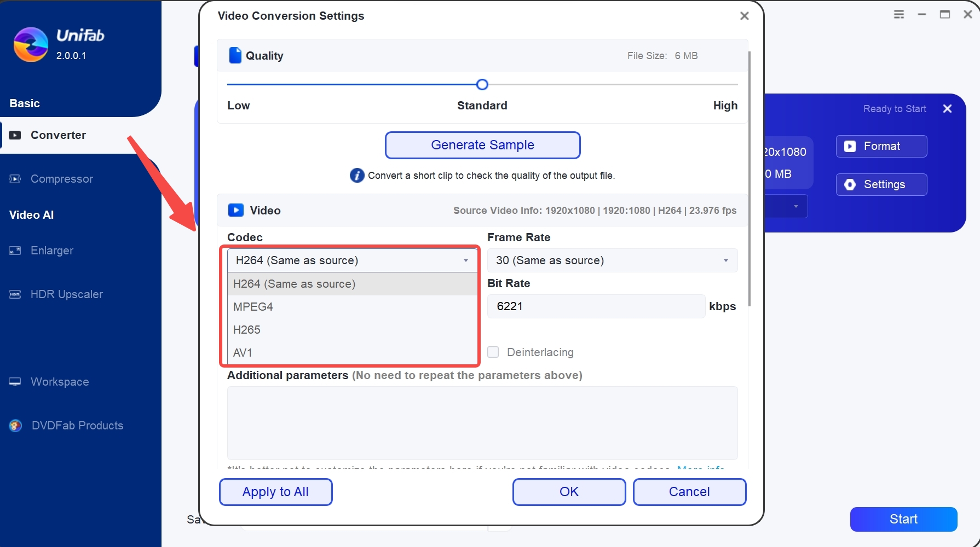Go to the Video AI section
Viewport: 980px width, 547px height.
pyautogui.click(x=31, y=214)
